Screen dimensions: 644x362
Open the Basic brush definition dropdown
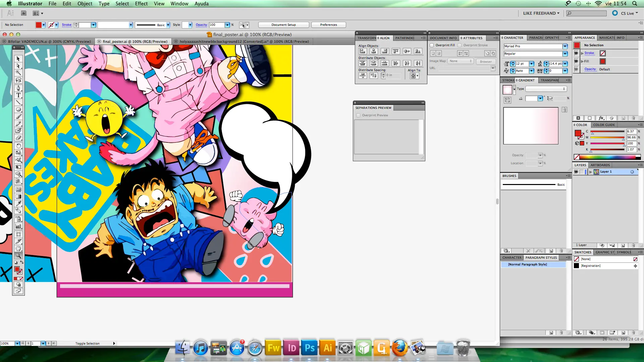click(168, 25)
